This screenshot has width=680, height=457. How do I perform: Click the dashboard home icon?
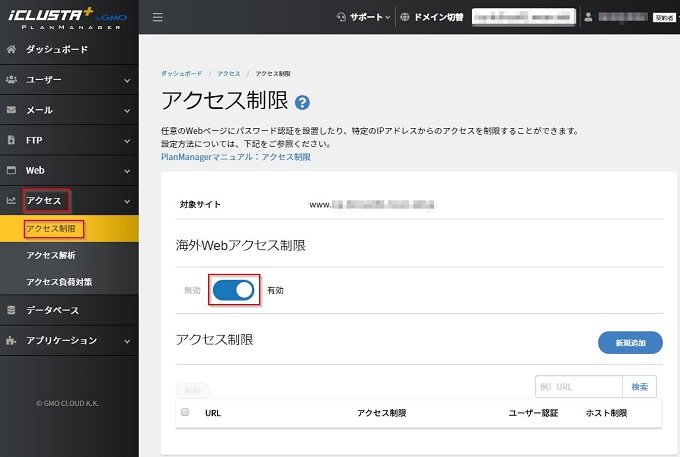[x=12, y=49]
